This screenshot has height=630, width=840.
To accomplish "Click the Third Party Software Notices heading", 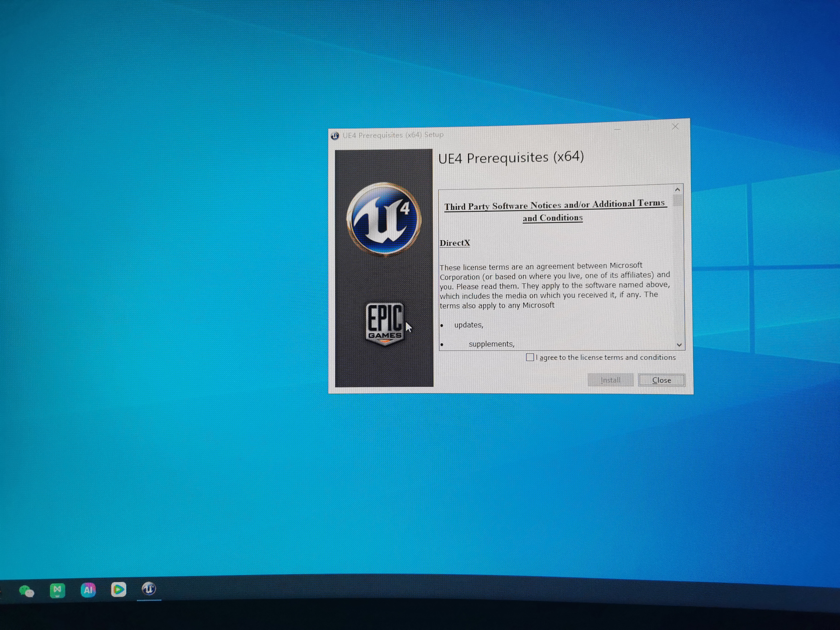I will click(x=555, y=211).
